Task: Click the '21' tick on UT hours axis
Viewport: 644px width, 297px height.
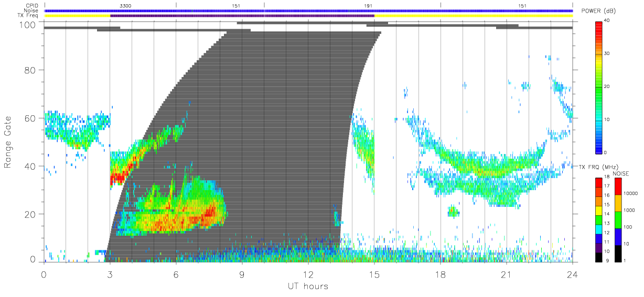Action: pos(506,274)
